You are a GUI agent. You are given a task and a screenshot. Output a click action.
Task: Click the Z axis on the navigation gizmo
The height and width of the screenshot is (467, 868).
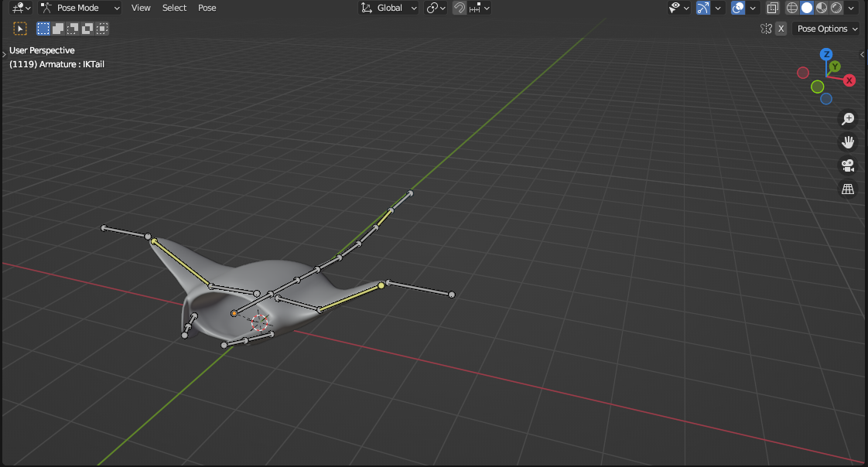(x=826, y=54)
